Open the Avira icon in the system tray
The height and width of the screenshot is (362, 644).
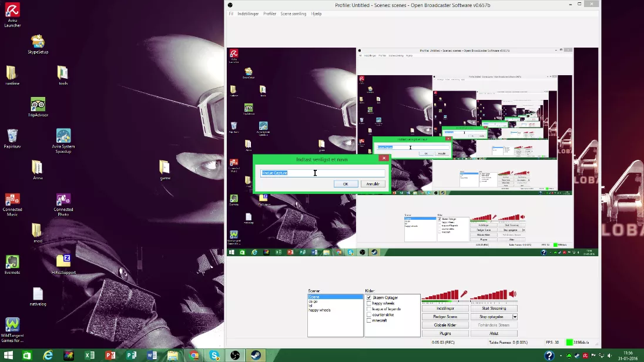click(585, 356)
